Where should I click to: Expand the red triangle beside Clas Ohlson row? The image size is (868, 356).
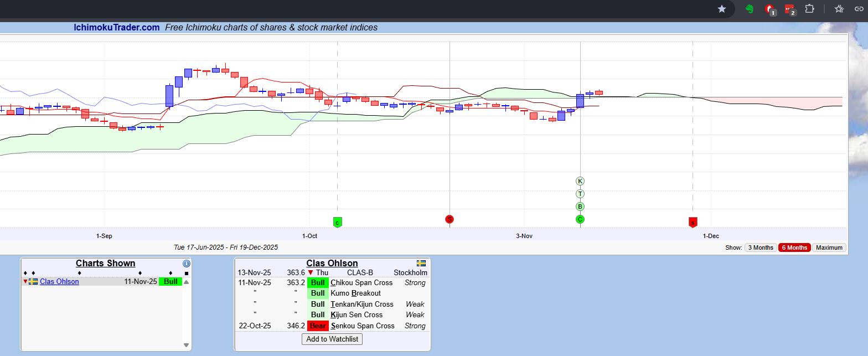click(x=25, y=282)
